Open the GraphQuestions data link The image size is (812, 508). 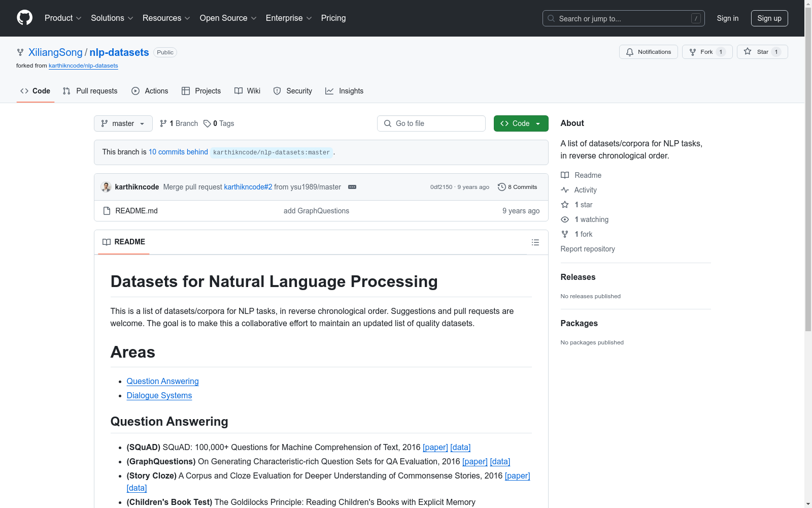click(500, 462)
